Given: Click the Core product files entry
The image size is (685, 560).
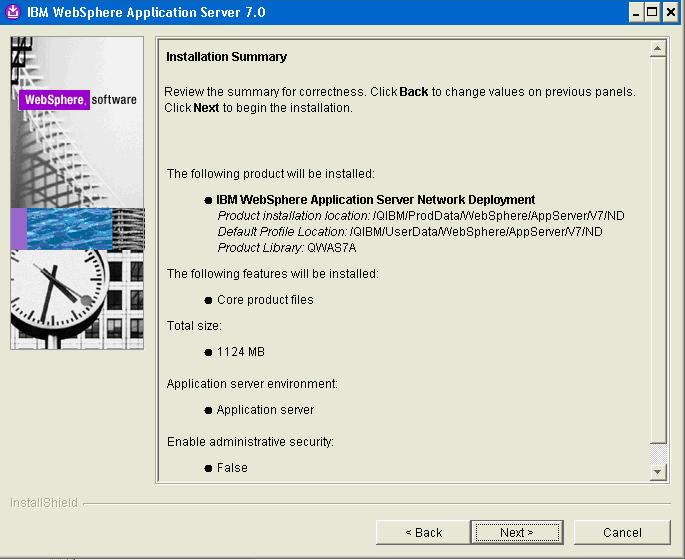Looking at the screenshot, I should pos(265,300).
